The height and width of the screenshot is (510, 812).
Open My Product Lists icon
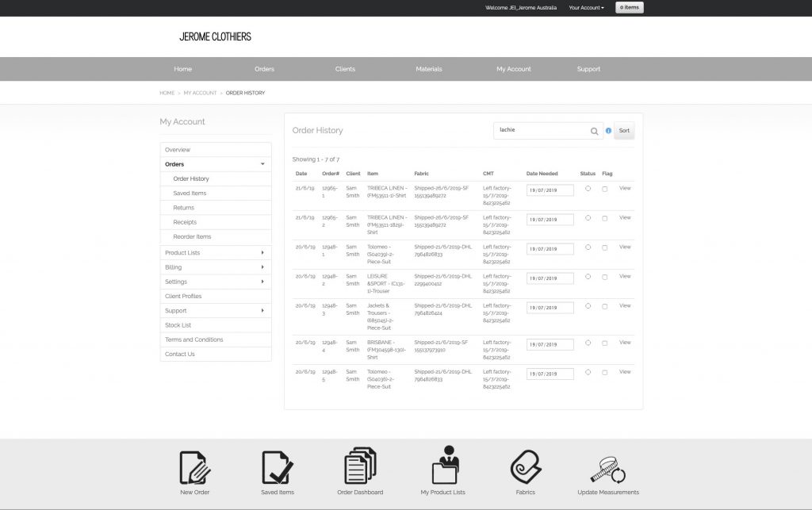[442, 467]
